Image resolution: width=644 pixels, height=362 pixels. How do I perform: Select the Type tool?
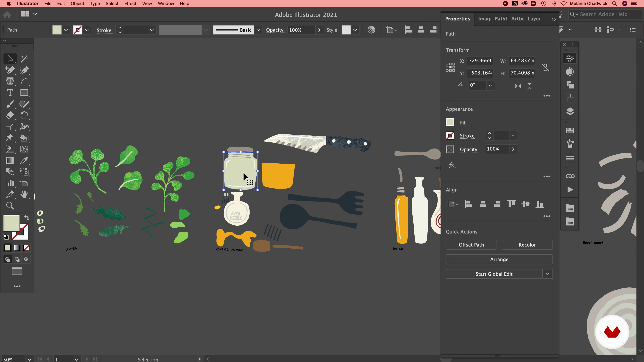[x=10, y=93]
